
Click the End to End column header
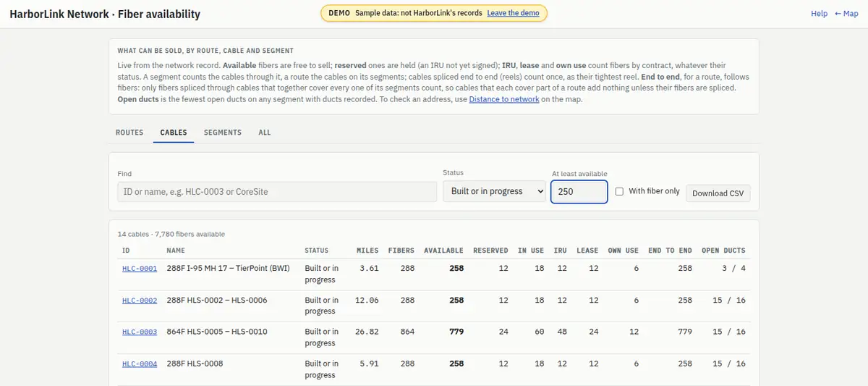point(670,251)
